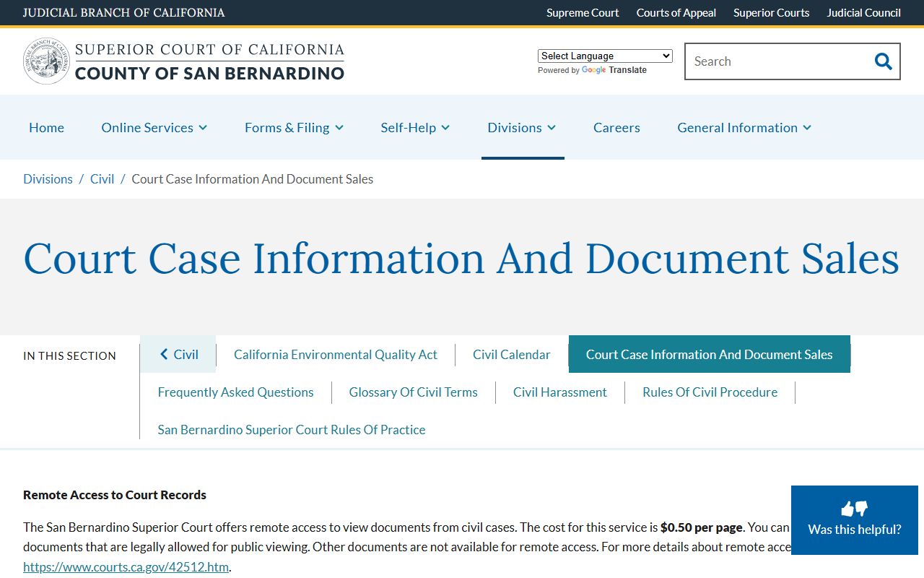This screenshot has width=924, height=578.
Task: Click the court seal logo
Action: click(x=47, y=61)
